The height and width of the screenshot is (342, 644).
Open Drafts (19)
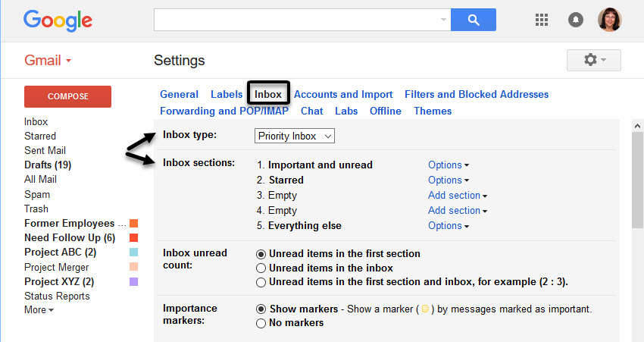(48, 165)
